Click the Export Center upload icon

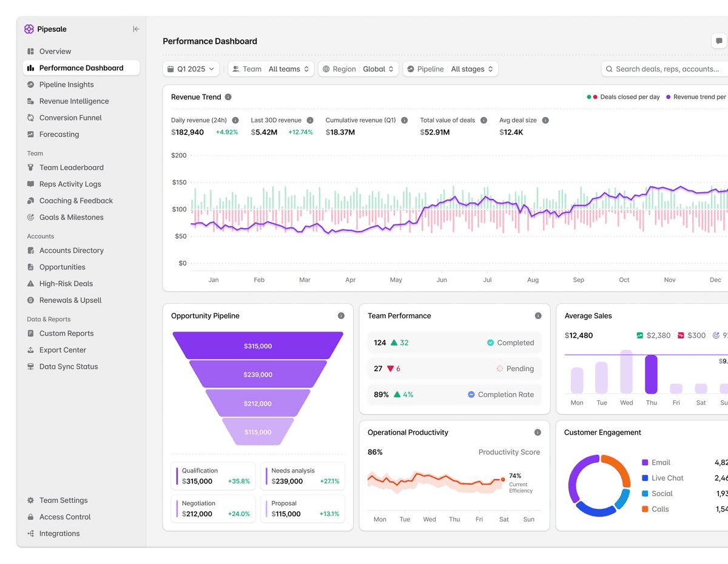click(x=31, y=350)
